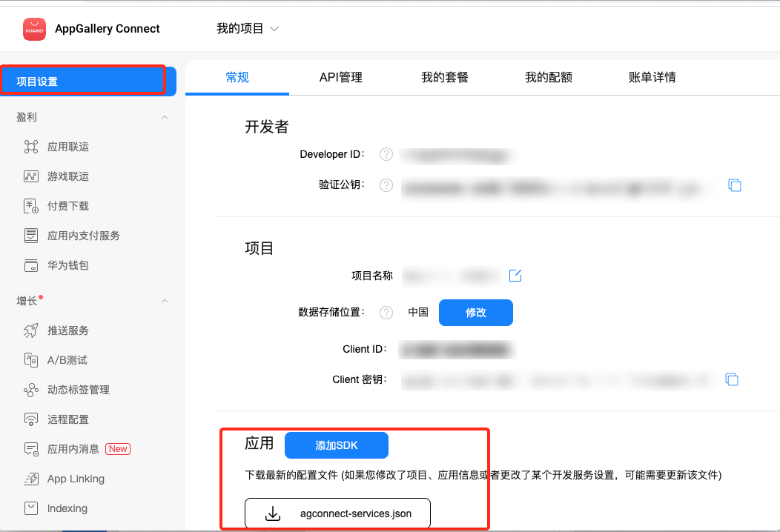
Task: Click the New badge beside 应用内消息
Action: [x=118, y=449]
